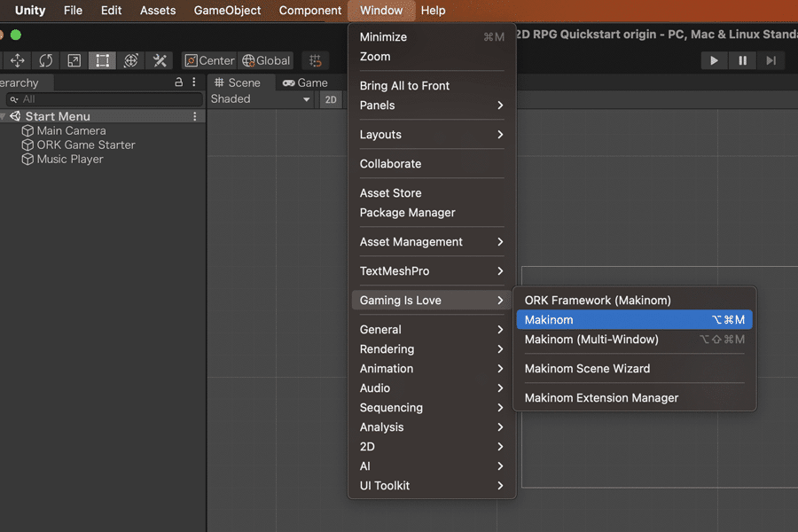Search in the Hierarchy All field
798x532 pixels.
pyautogui.click(x=105, y=99)
